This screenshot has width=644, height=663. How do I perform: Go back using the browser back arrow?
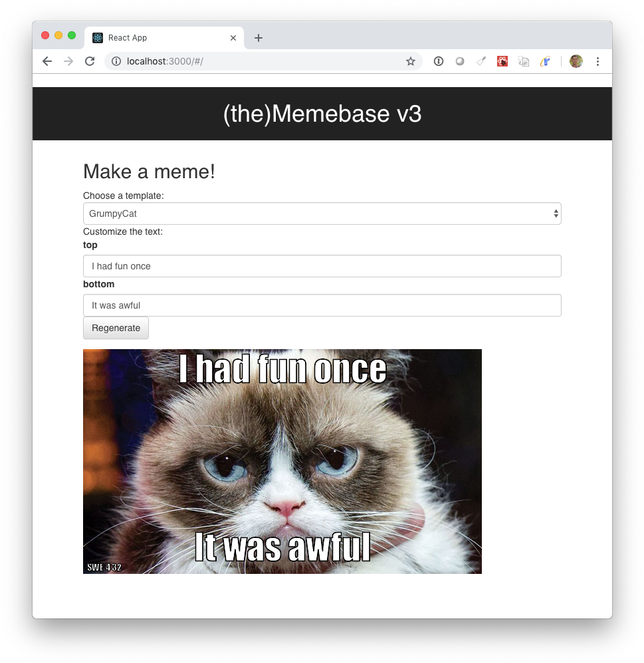pyautogui.click(x=47, y=61)
